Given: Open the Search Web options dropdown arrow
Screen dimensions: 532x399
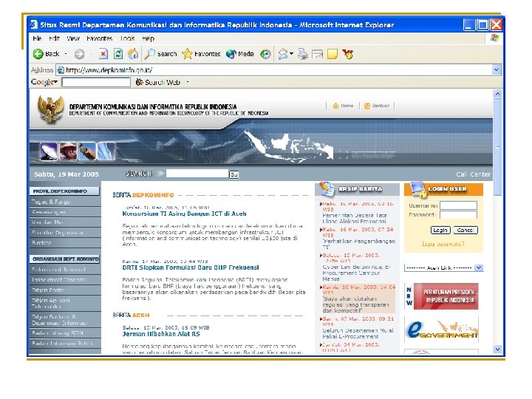Looking at the screenshot, I should (x=188, y=82).
